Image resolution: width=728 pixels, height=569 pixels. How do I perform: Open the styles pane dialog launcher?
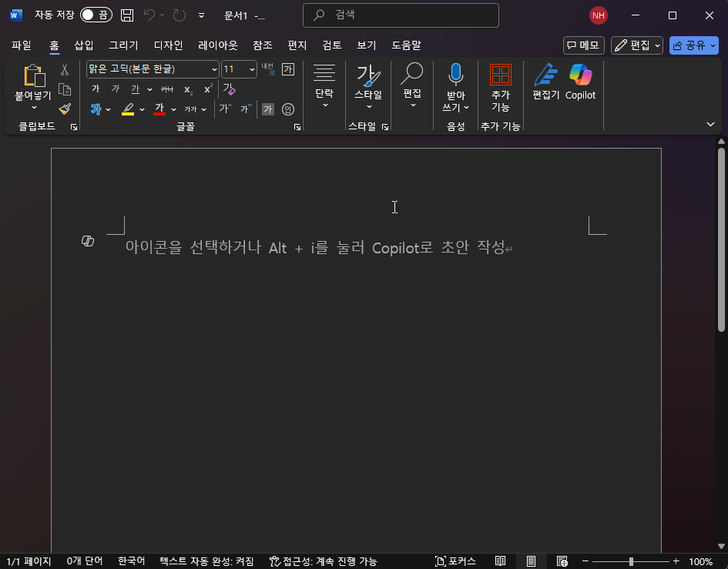click(385, 127)
